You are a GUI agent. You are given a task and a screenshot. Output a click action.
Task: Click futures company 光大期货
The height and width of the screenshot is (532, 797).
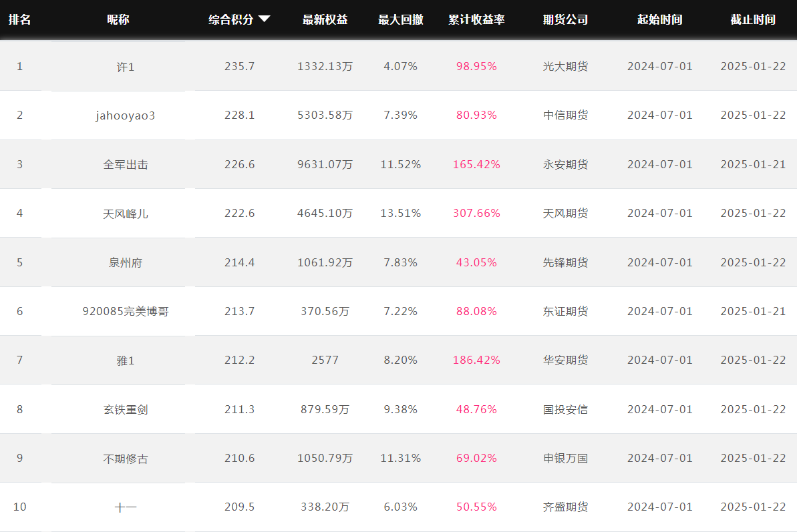tap(565, 67)
